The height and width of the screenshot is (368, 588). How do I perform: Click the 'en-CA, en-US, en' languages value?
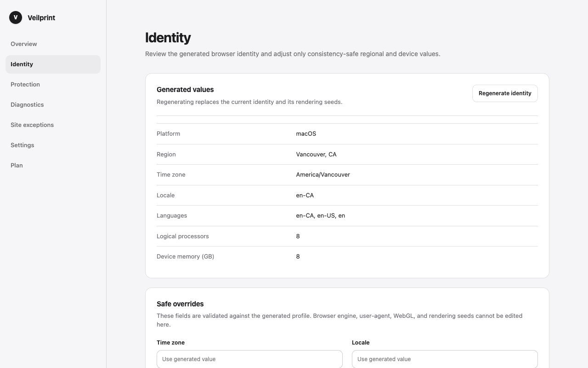pyautogui.click(x=321, y=216)
